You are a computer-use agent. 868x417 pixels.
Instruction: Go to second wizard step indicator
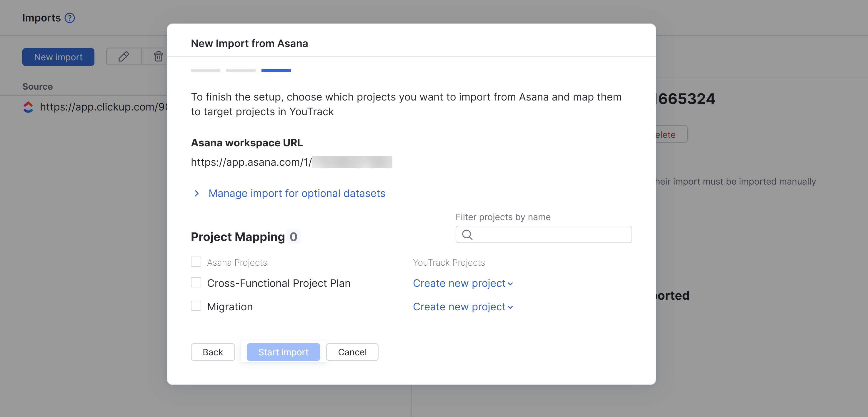(x=241, y=70)
